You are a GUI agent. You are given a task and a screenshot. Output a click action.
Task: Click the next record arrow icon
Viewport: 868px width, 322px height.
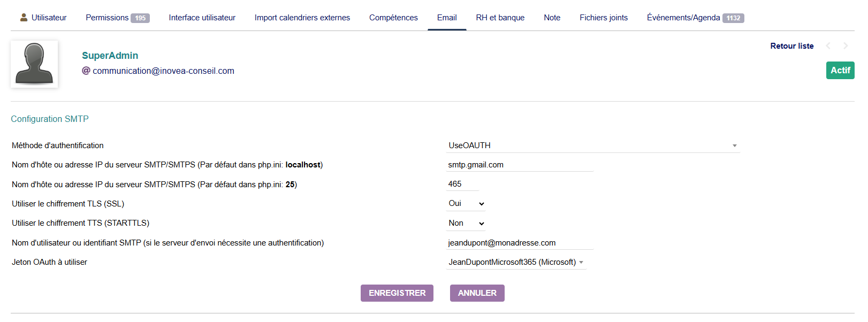tap(846, 46)
